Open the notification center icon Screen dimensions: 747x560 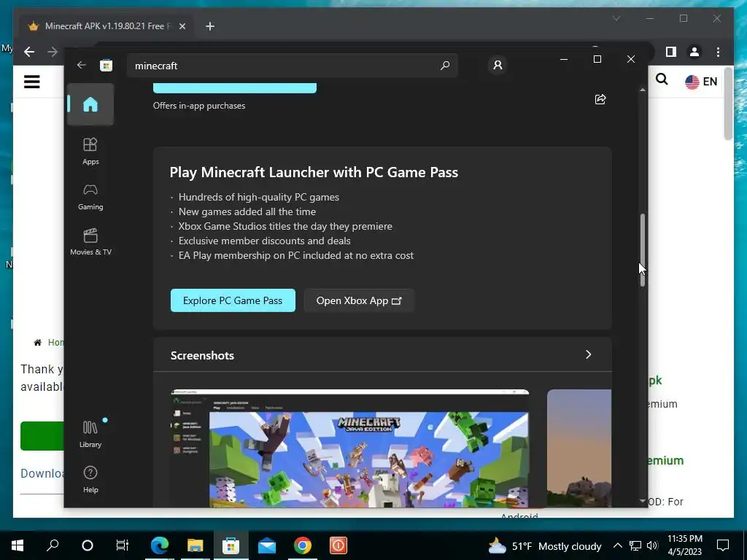tap(723, 545)
